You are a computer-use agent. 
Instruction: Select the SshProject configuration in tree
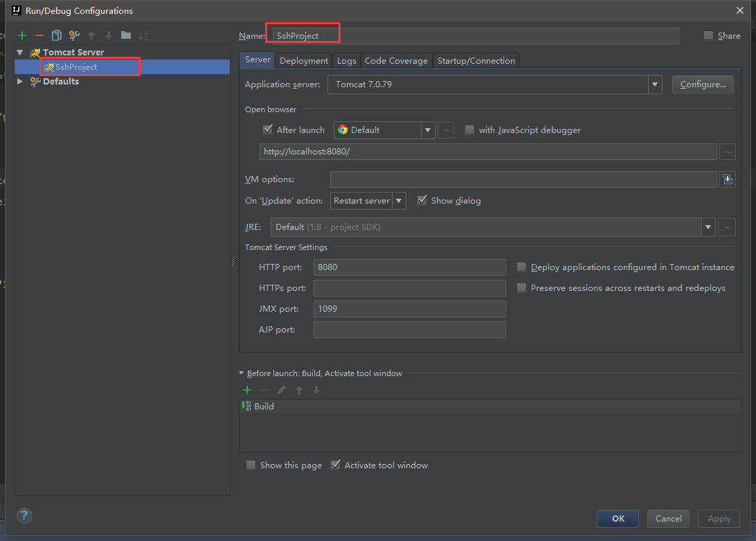coord(122,67)
